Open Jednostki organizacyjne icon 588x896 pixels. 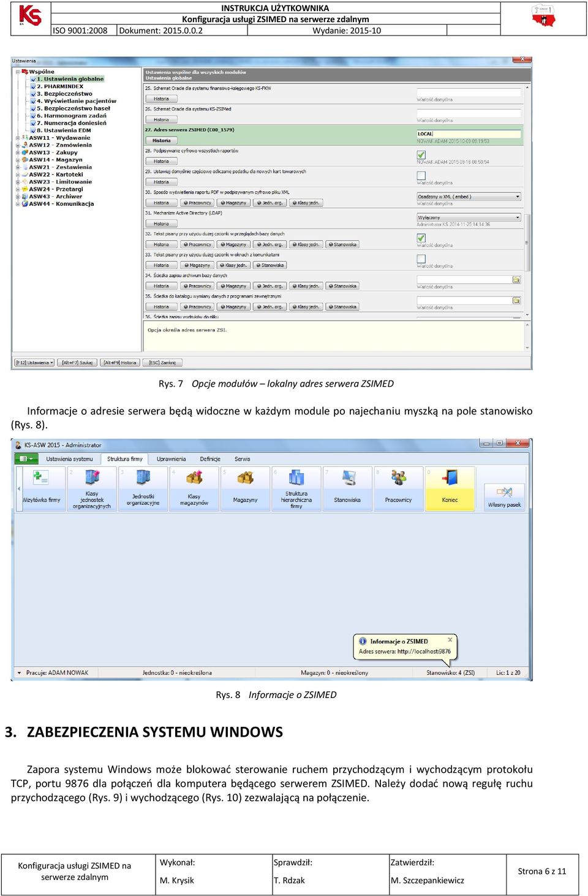coord(143,488)
